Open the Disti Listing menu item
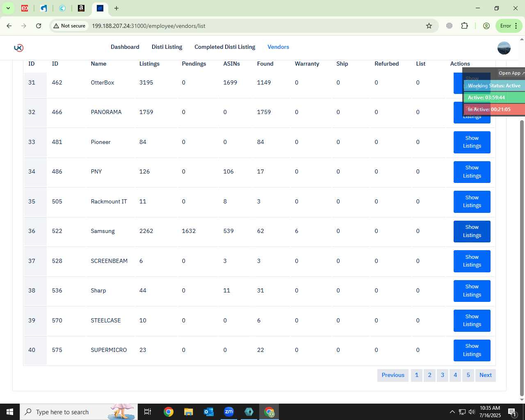 click(x=167, y=47)
